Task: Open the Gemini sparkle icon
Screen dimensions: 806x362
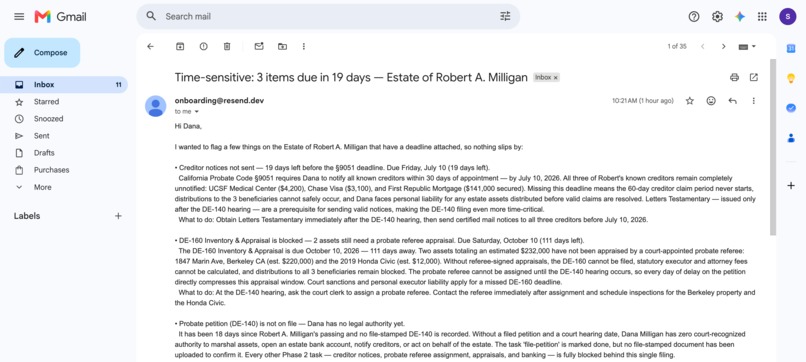Action: [740, 16]
